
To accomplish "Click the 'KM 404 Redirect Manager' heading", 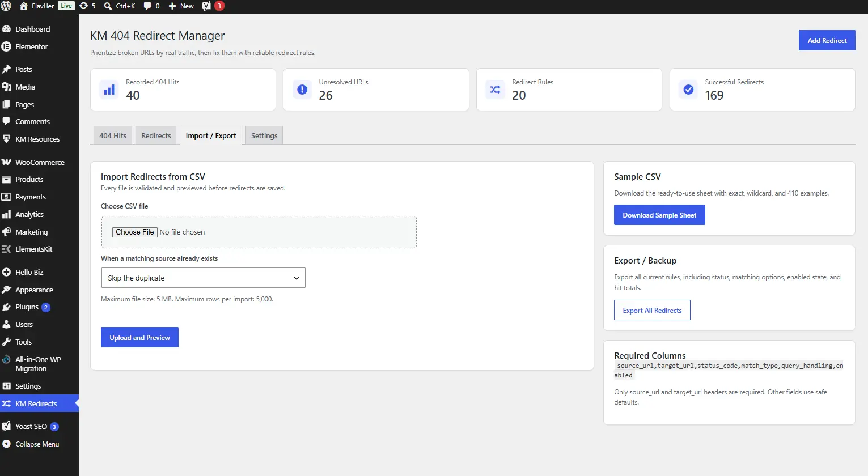I will pos(158,35).
